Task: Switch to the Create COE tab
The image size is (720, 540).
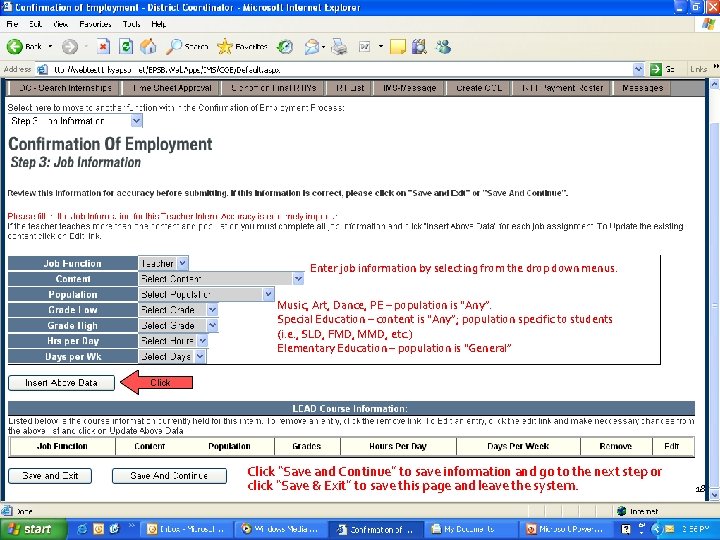Action: click(479, 88)
